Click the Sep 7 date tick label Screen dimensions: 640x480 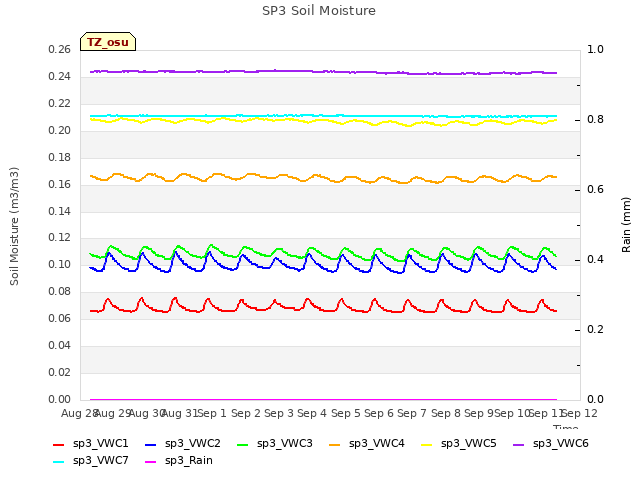click(x=412, y=413)
